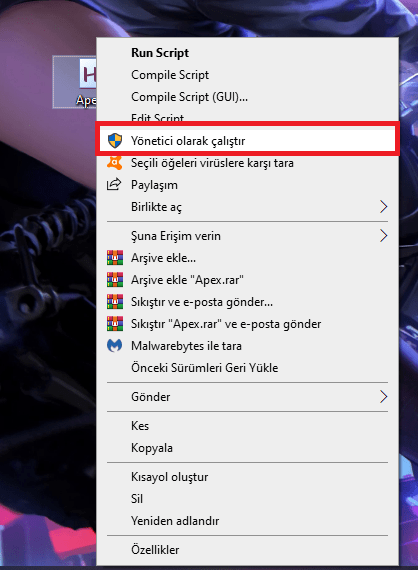Choose Kopyala to copy the file
This screenshot has height=570, width=418.
[247, 448]
